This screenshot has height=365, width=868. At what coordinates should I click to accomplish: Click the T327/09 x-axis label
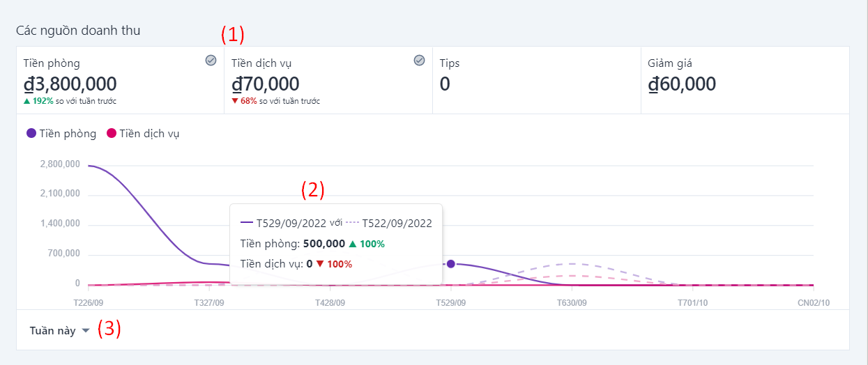pos(209,303)
